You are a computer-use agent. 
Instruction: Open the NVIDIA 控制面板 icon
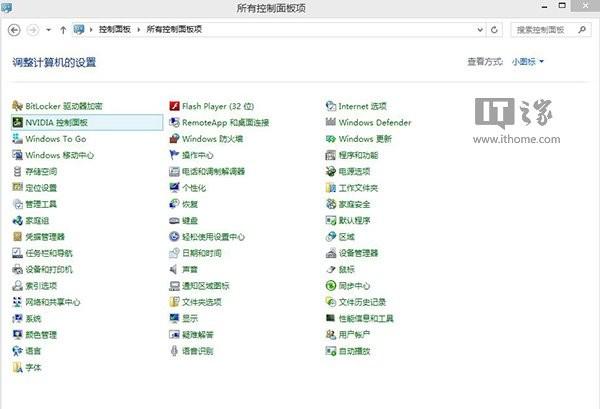pos(17,122)
